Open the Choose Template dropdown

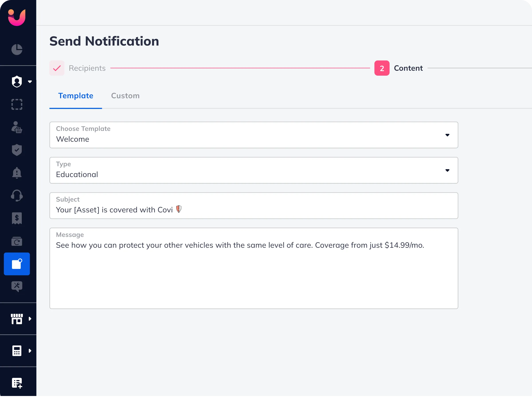tap(254, 135)
